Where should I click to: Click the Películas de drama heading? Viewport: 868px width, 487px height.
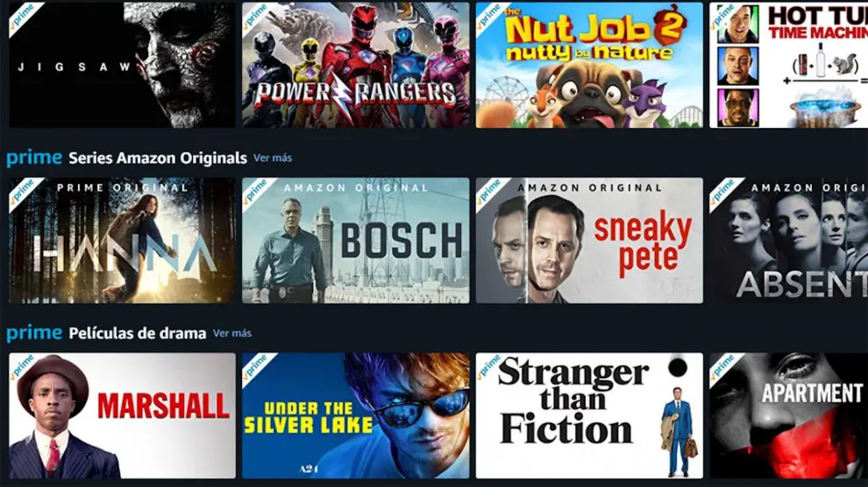pyautogui.click(x=138, y=334)
